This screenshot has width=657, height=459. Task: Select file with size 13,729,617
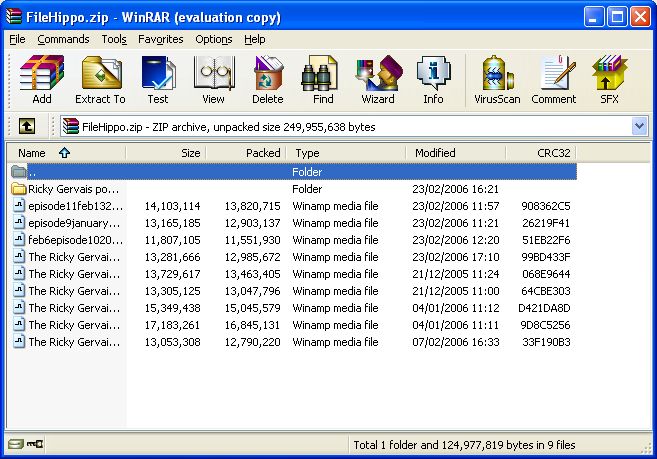pos(292,274)
